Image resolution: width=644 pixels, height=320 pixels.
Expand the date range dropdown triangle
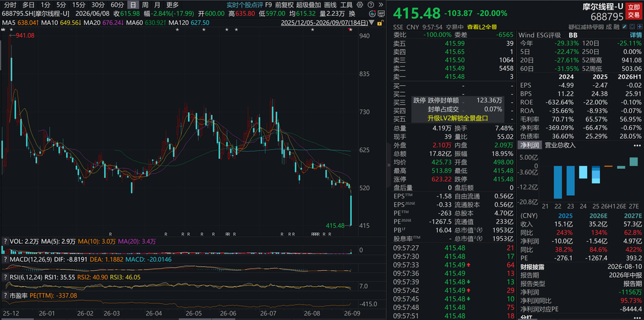[x=372, y=22]
